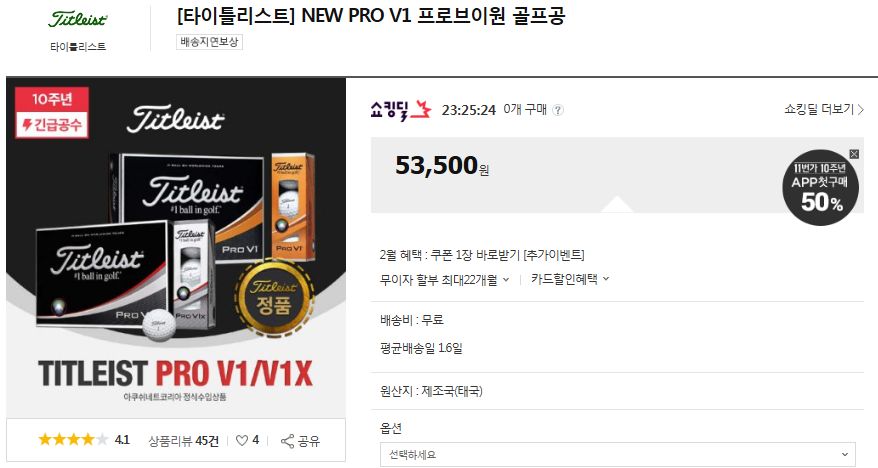Expand the 카드할인혜택 dropdown

[570, 279]
